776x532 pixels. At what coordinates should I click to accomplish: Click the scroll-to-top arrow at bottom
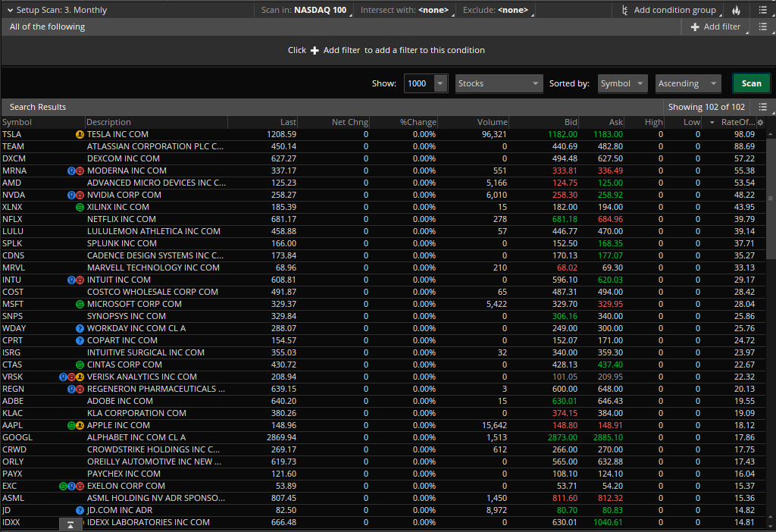[70, 524]
